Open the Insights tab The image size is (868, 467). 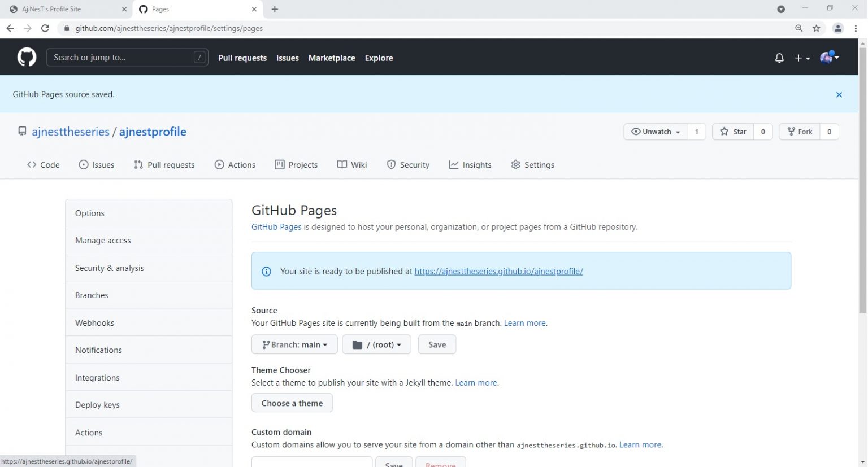(x=470, y=165)
